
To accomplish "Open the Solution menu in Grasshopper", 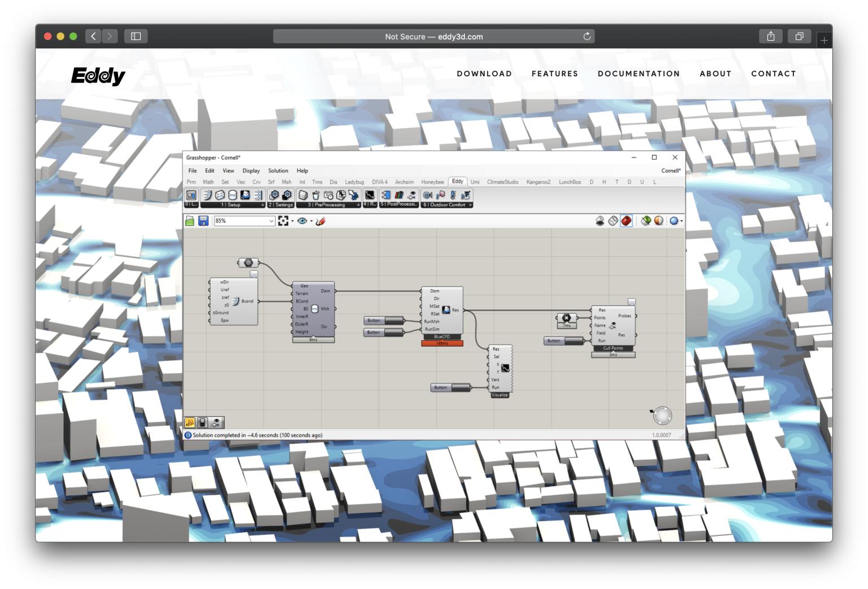I will pyautogui.click(x=278, y=171).
